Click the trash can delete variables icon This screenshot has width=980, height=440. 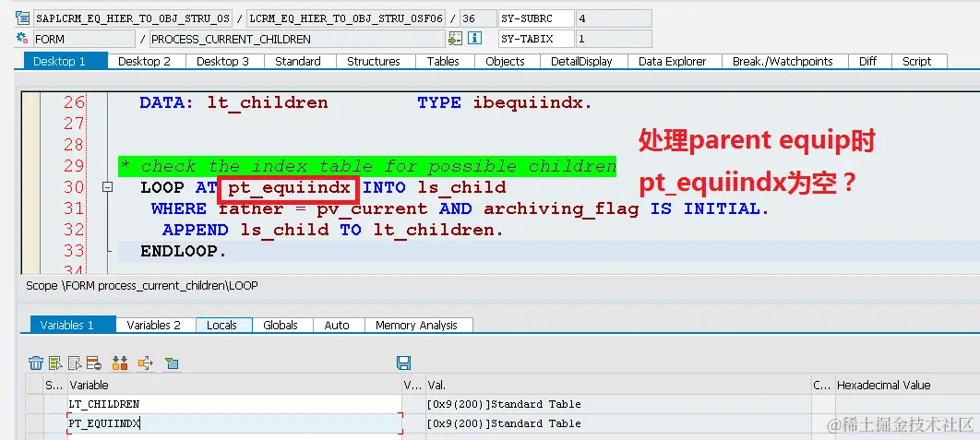(x=36, y=363)
